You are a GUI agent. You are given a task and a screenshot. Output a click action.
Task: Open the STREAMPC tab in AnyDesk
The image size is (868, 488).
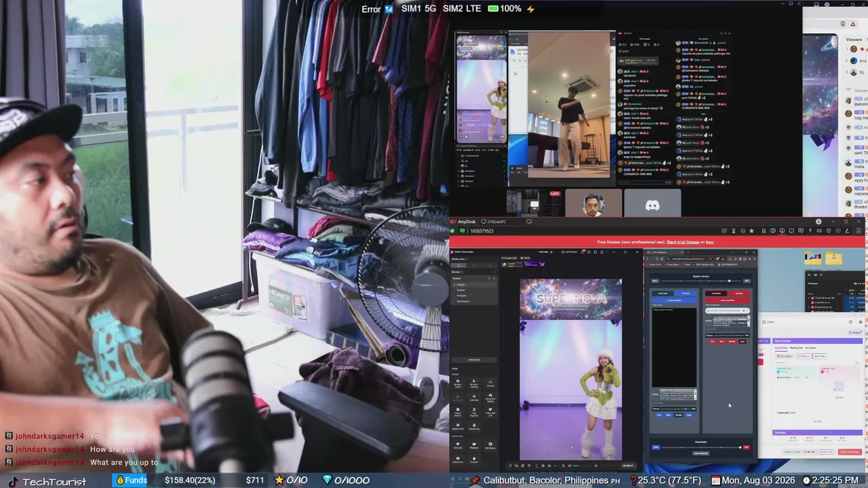(x=494, y=222)
